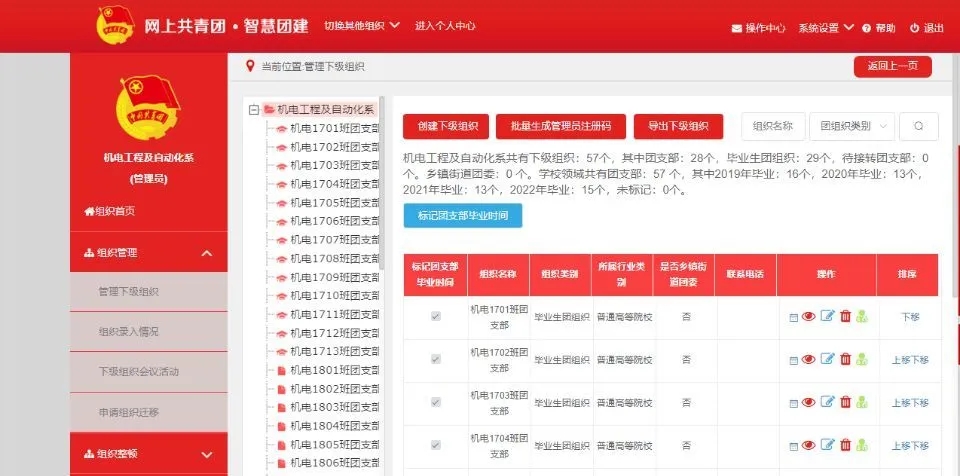
Task: Click the 帮助 help icon
Action: click(x=866, y=28)
